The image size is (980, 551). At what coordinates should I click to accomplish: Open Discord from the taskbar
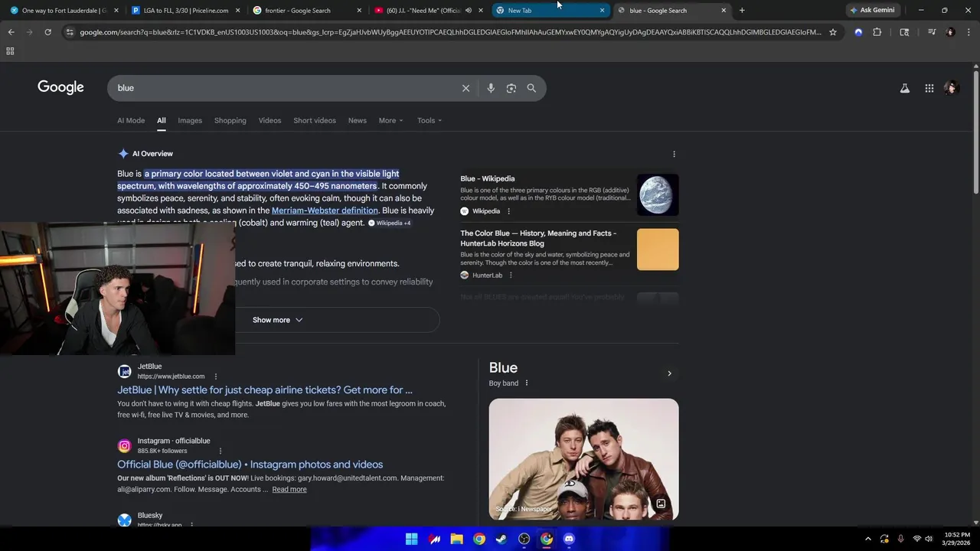569,539
